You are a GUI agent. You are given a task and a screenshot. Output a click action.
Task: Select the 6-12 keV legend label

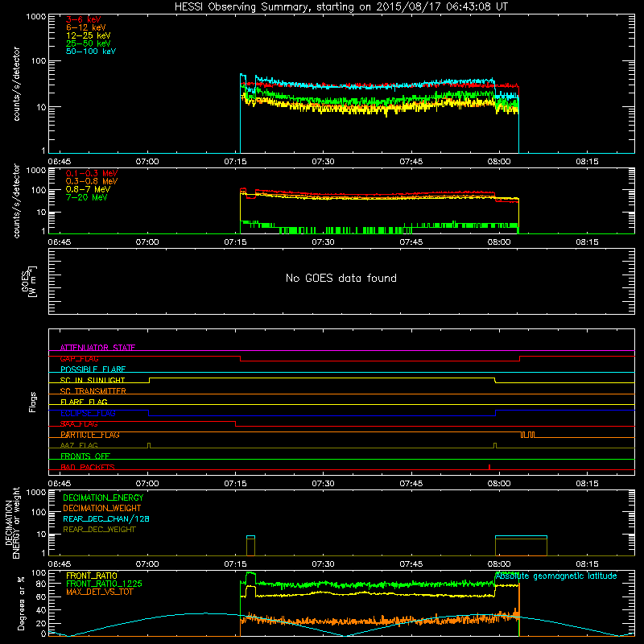click(x=86, y=27)
